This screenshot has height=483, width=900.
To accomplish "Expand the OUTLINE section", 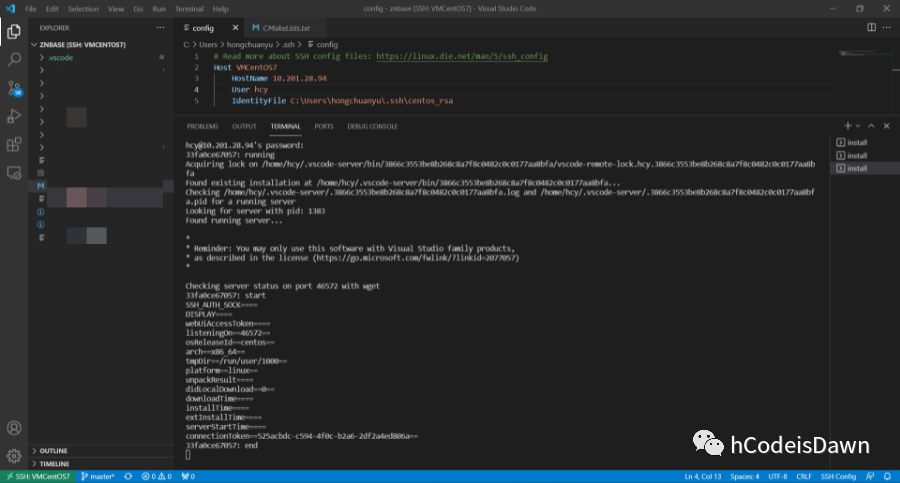I will click(100, 451).
